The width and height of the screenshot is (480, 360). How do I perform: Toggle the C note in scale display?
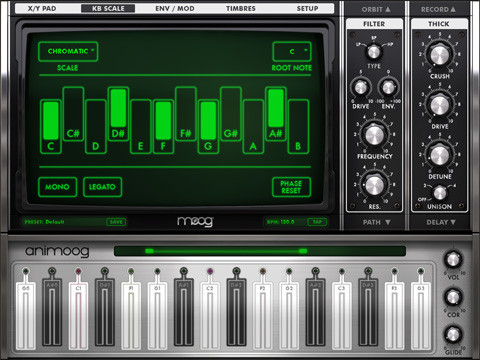point(51,126)
